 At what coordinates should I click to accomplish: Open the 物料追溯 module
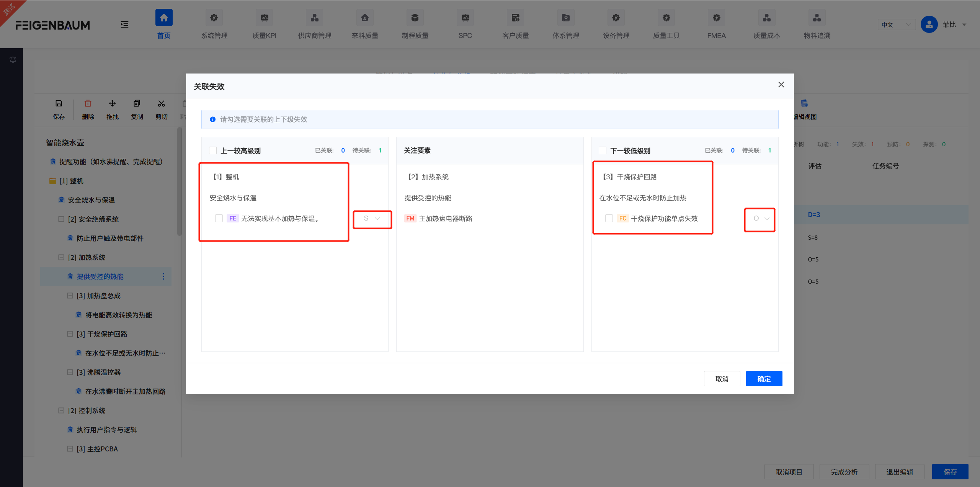[816, 24]
